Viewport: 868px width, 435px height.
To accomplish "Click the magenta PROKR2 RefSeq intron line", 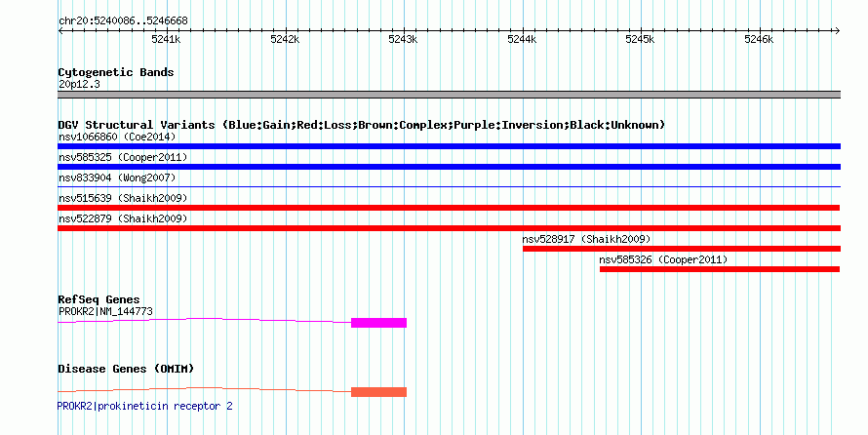I will pyautogui.click(x=204, y=319).
